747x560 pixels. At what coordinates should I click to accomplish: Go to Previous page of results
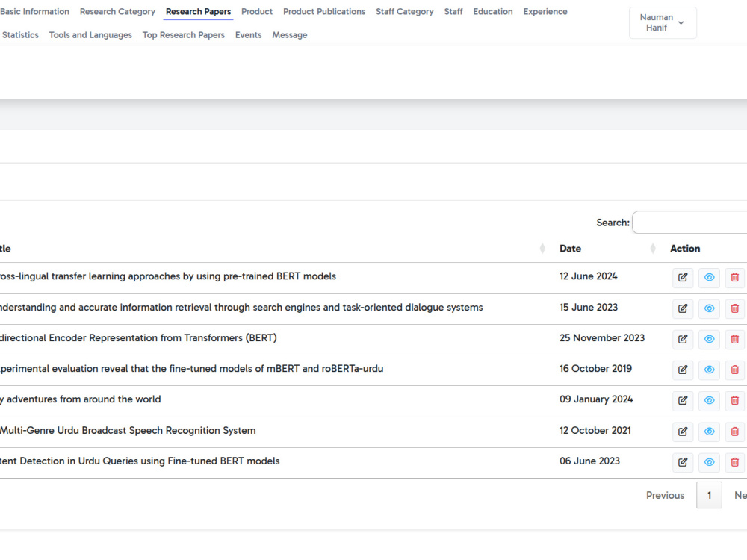pyautogui.click(x=665, y=495)
